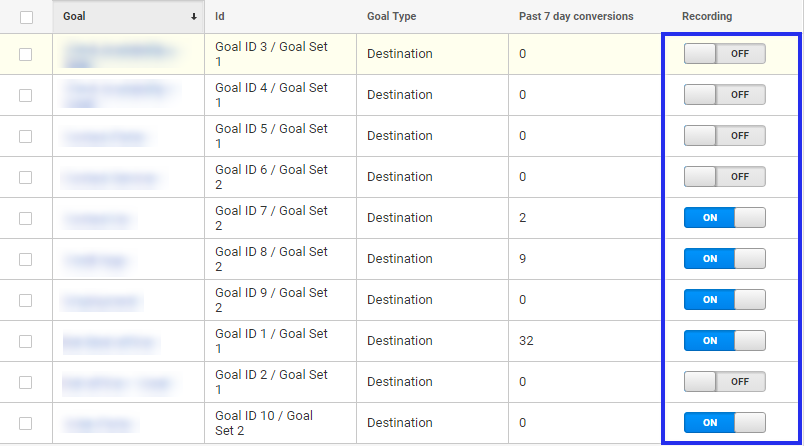Image resolution: width=805 pixels, height=446 pixels.
Task: Enable recording for Goal ID 3
Action: click(724, 53)
